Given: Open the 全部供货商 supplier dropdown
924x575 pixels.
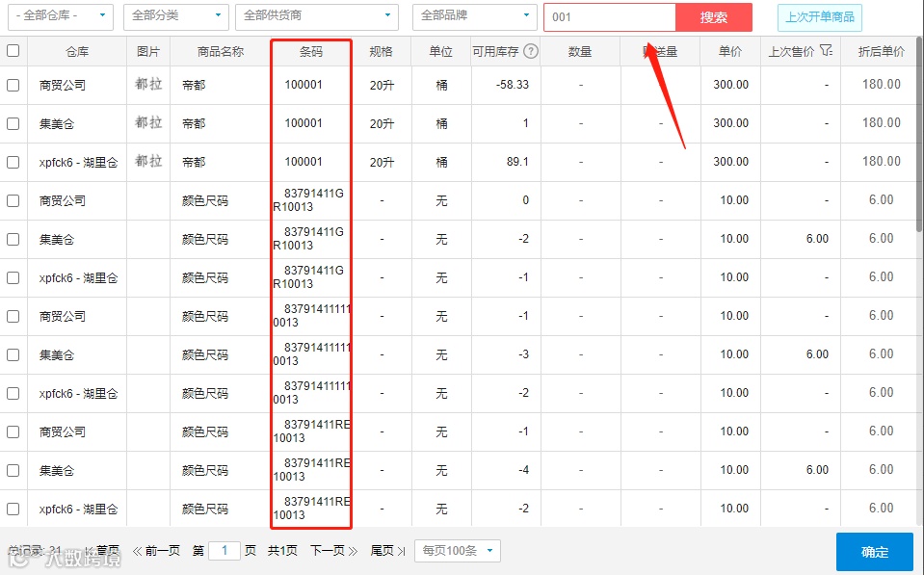Looking at the screenshot, I should [x=316, y=16].
